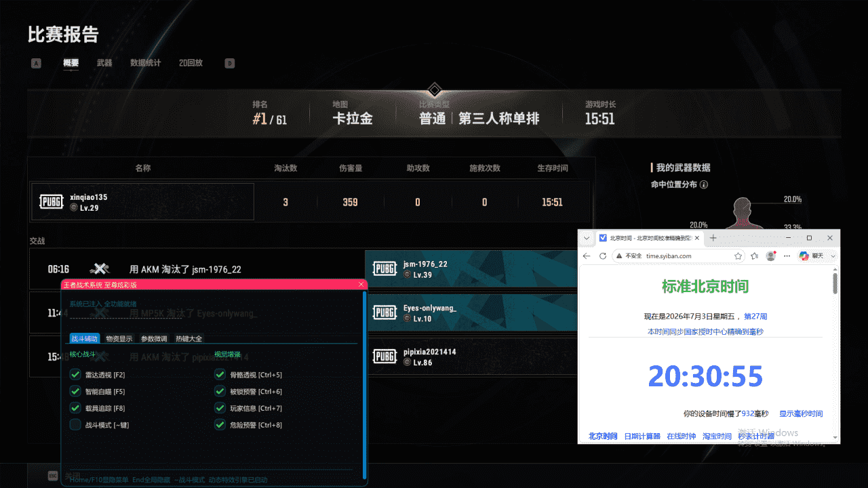
Task: Uncheck 骨骼透视 [Ctrl+5]
Action: coord(220,375)
